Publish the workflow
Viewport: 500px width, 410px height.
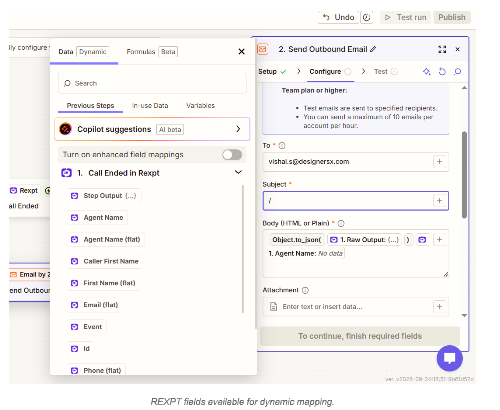(x=452, y=17)
